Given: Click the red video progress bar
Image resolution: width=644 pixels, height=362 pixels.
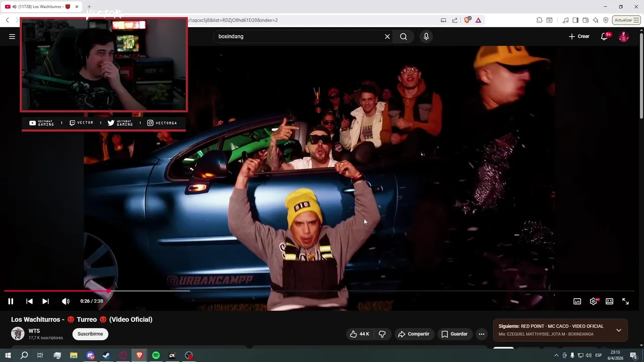Looking at the screenshot, I should (56, 291).
